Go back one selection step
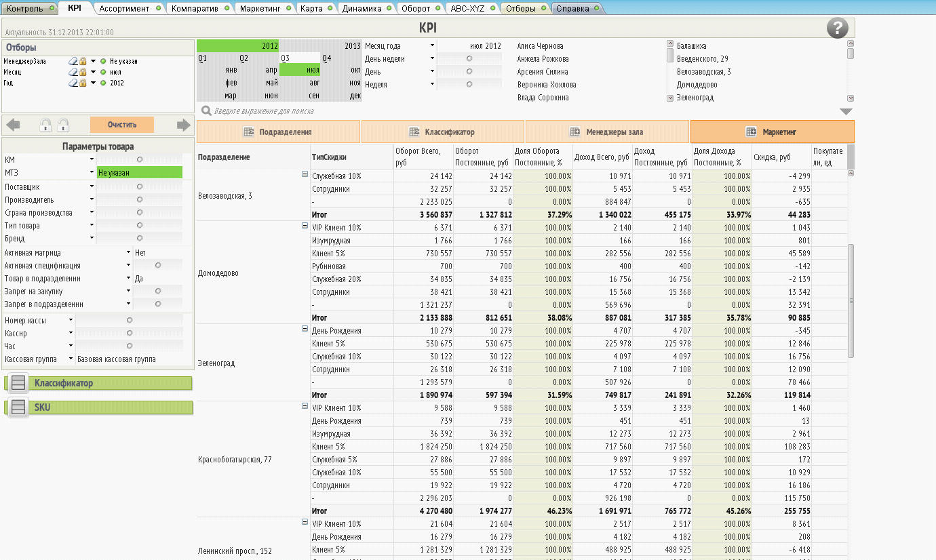This screenshot has height=560, width=936. 13,125
